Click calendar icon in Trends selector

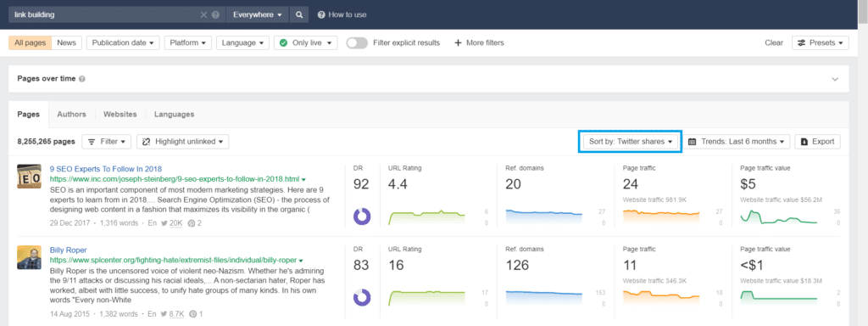click(x=692, y=142)
